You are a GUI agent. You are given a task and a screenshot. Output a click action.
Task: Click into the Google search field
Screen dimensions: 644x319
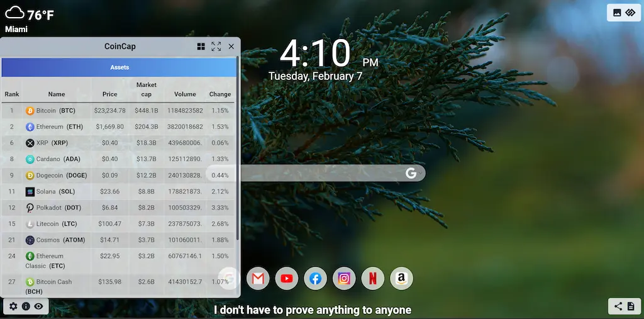[x=321, y=173]
